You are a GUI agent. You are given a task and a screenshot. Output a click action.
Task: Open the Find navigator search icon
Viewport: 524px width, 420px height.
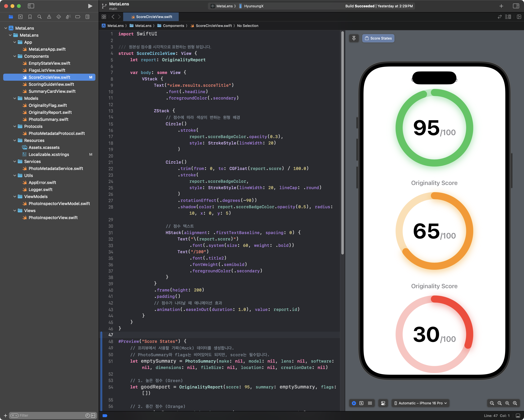coord(39,17)
